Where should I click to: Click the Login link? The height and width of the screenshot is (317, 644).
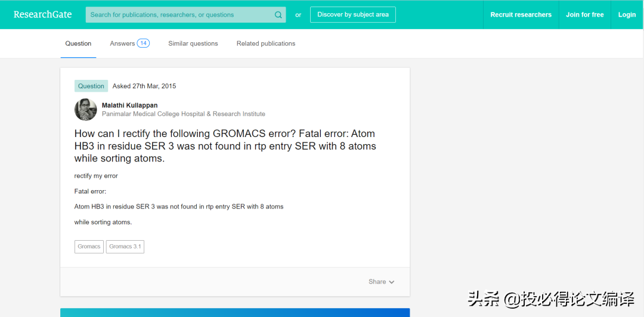(x=627, y=15)
